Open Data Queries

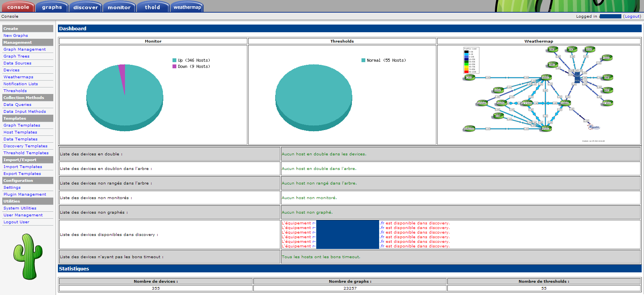17,104
